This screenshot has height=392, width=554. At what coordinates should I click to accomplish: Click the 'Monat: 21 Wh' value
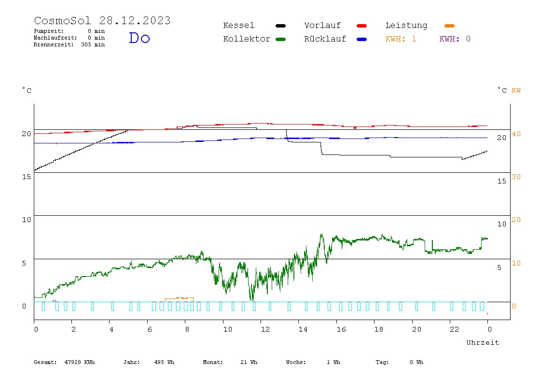230,362
